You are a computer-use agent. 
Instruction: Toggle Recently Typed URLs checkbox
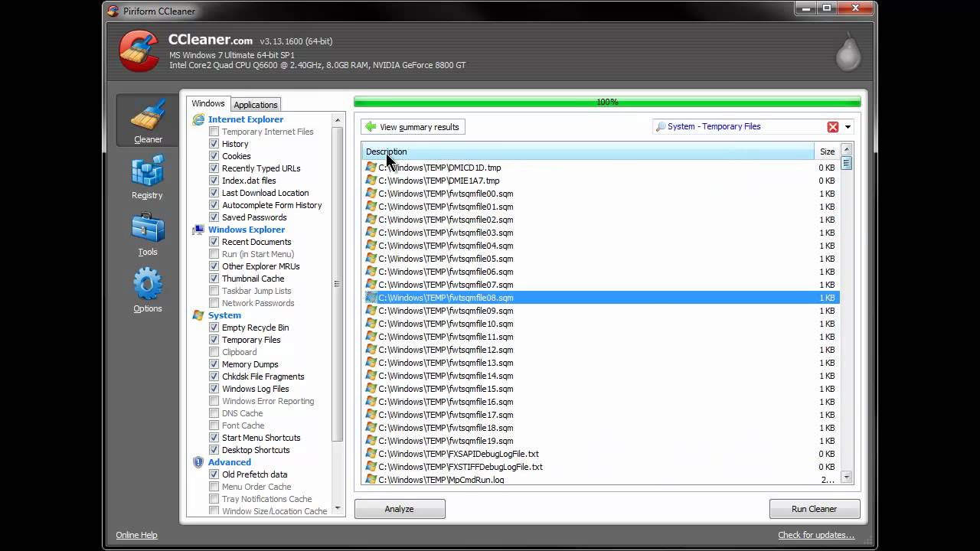214,168
